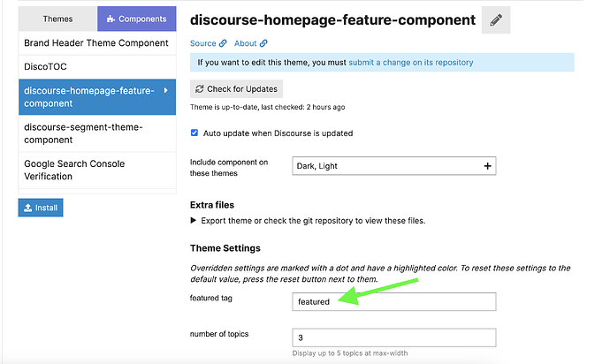Select Brand Header Theme Component

97,43
